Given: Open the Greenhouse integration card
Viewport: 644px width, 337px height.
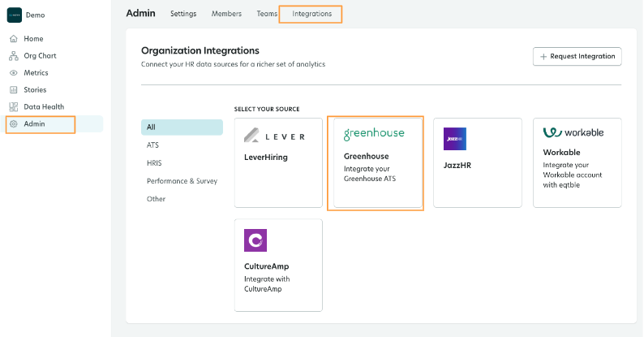Looking at the screenshot, I should (375, 162).
